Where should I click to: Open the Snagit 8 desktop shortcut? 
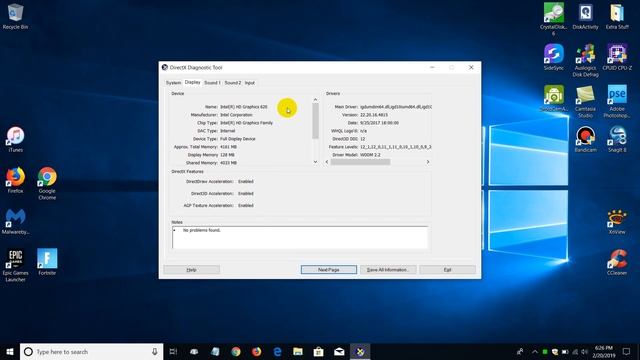click(617, 139)
